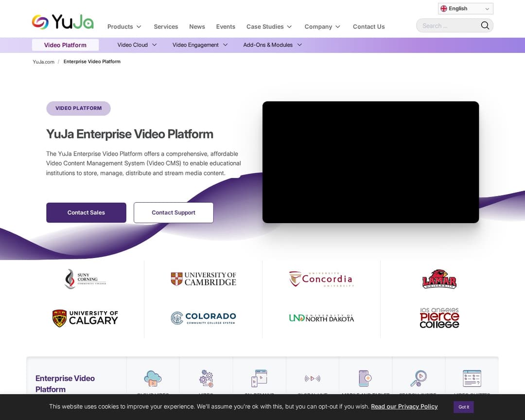Image resolution: width=525 pixels, height=420 pixels.
Task: Open the Read our Privacy Policy link
Action: click(x=404, y=406)
